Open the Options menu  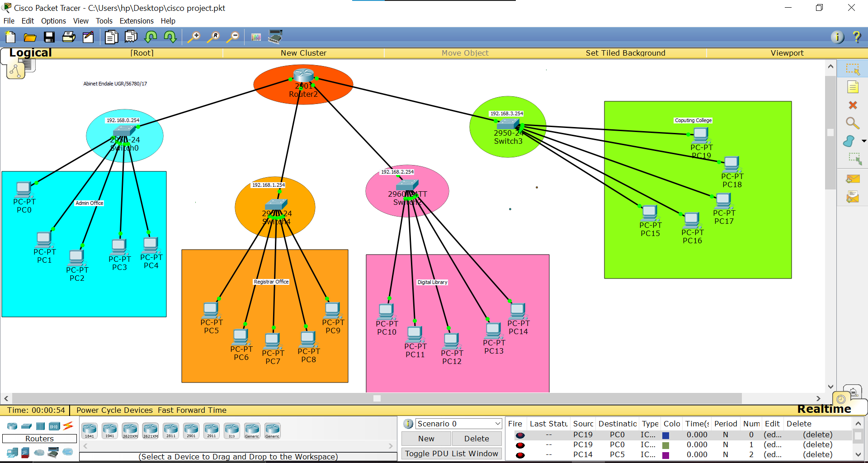click(x=53, y=21)
